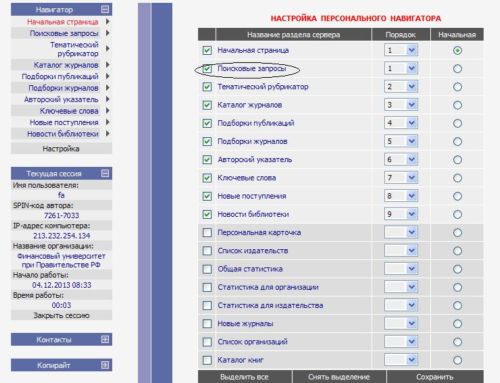The height and width of the screenshot is (383, 500).
Task: Click arrow next to Начальная страница in navigator
Action: click(x=107, y=22)
